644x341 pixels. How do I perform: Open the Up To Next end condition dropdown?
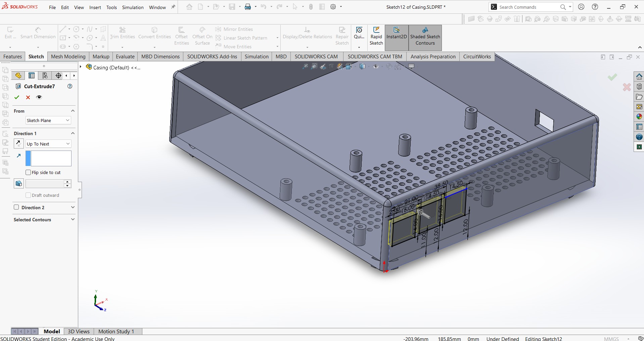pos(48,144)
